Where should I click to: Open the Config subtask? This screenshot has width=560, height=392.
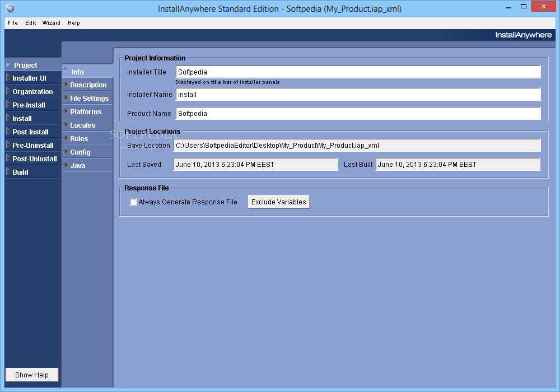pos(87,152)
